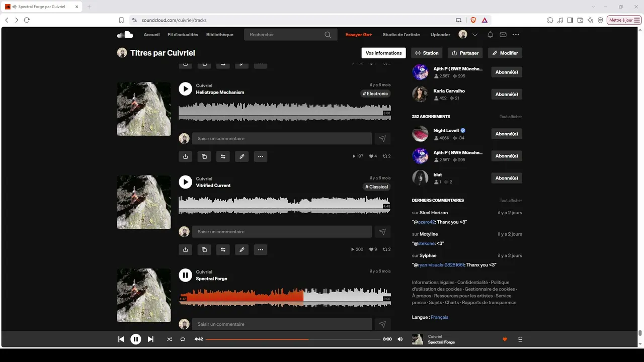Send the comment on Spectral Forge
The image size is (644, 362).
pyautogui.click(x=382, y=324)
